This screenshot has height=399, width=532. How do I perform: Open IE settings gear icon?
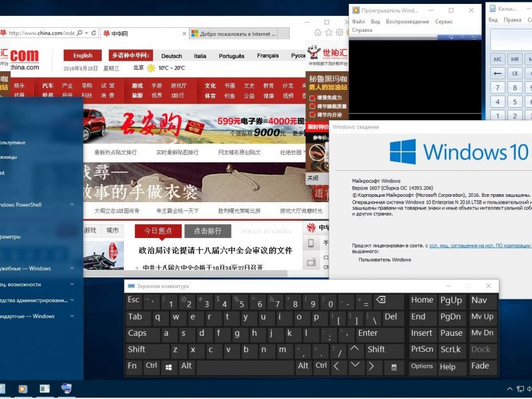(339, 33)
